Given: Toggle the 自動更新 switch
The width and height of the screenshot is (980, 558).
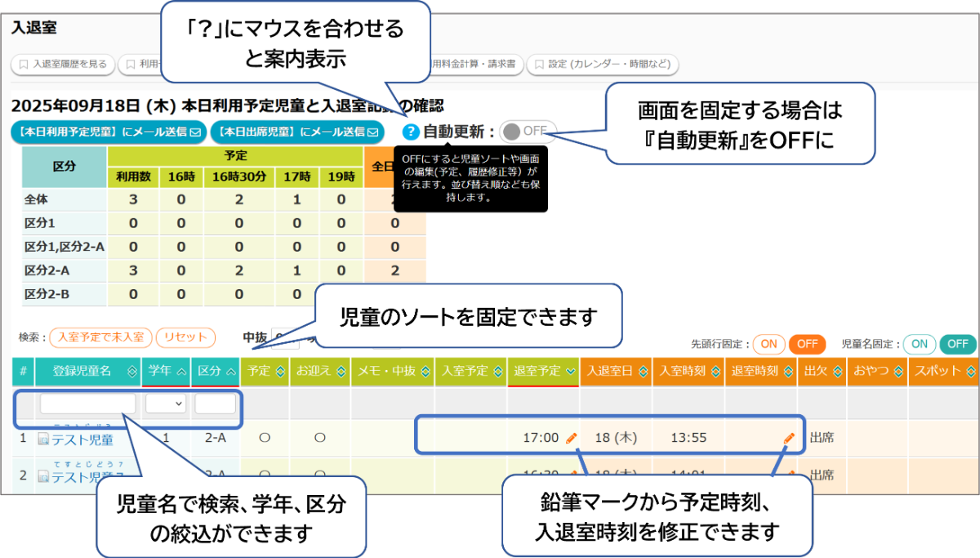Looking at the screenshot, I should coord(528,131).
